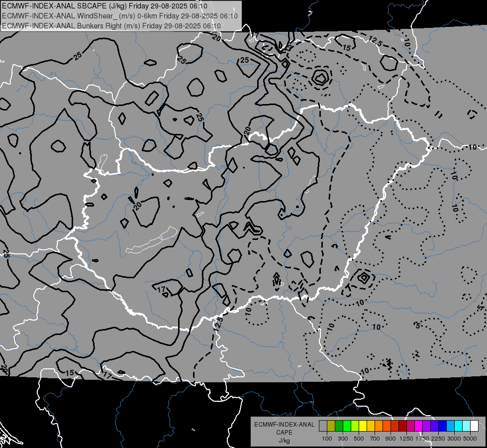Click the J/kg unit label in the legend
This screenshot has height=448, width=487.
tap(284, 441)
